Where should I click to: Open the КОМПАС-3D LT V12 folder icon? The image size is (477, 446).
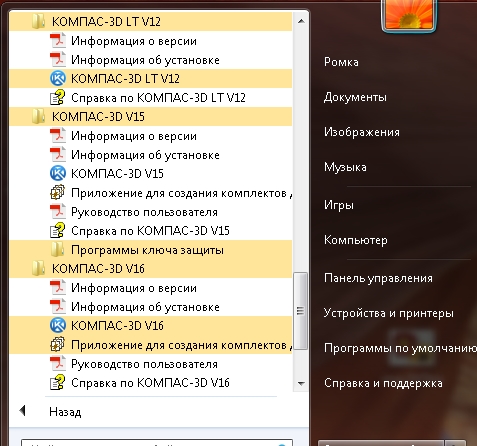[38, 22]
